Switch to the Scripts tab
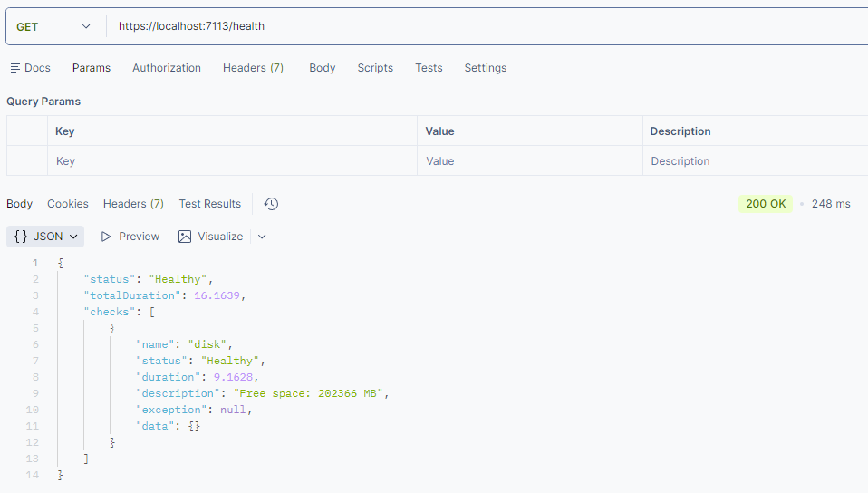This screenshot has width=868, height=493. click(375, 68)
